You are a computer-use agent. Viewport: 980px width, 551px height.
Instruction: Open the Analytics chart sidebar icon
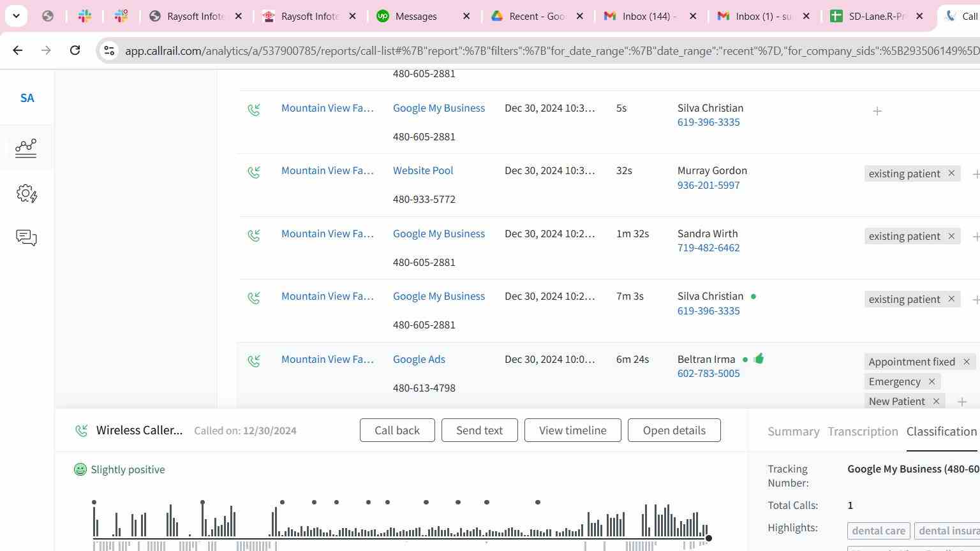point(26,148)
